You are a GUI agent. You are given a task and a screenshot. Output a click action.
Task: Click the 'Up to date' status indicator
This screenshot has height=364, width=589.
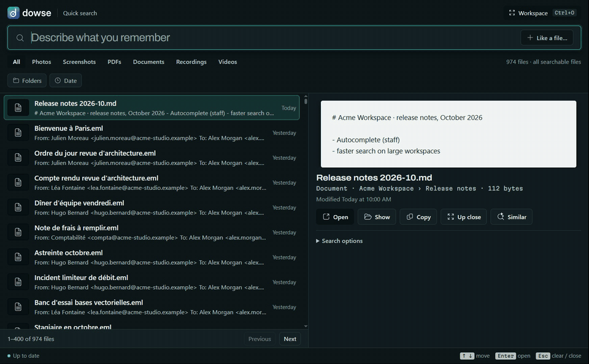(x=23, y=356)
